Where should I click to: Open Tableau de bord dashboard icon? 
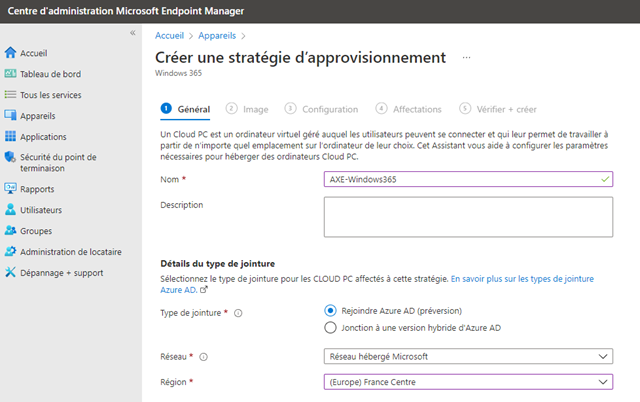coord(10,74)
